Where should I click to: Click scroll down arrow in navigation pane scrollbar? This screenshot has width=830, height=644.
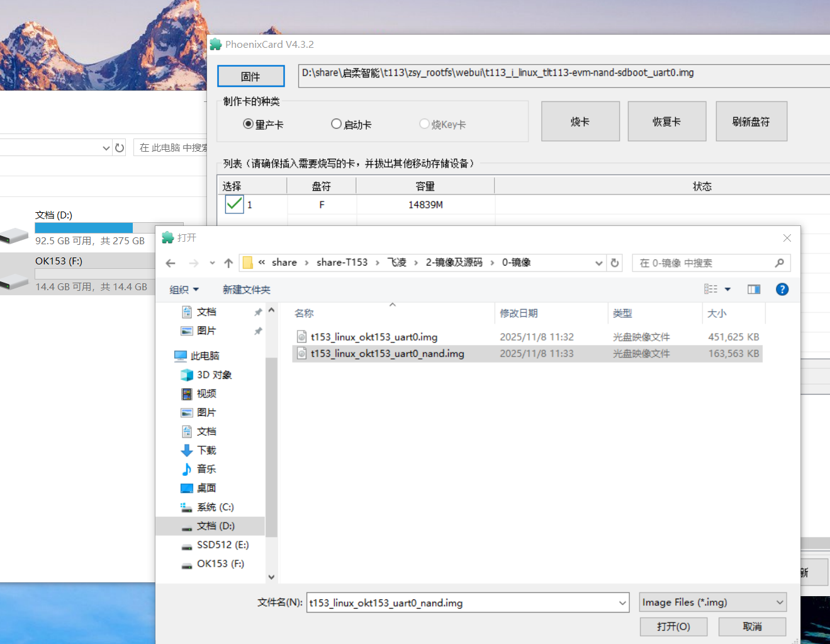(271, 577)
